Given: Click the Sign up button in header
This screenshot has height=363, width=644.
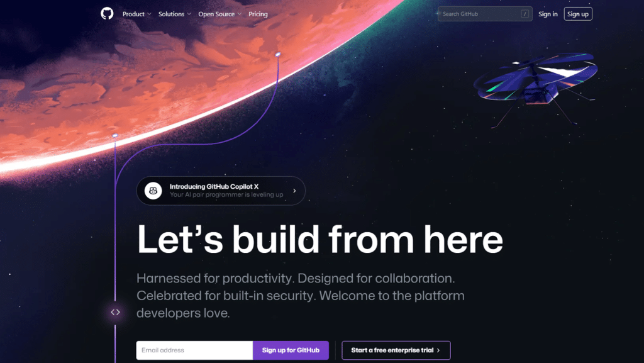Looking at the screenshot, I should [x=578, y=14].
